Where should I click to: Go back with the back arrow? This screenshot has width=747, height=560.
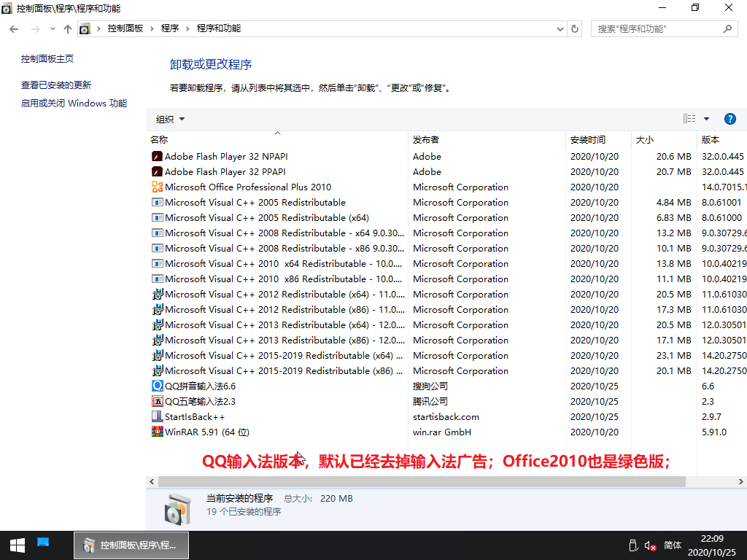point(14,29)
